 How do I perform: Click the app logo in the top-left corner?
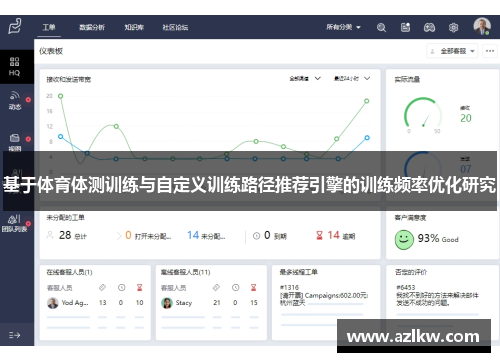[x=15, y=26]
